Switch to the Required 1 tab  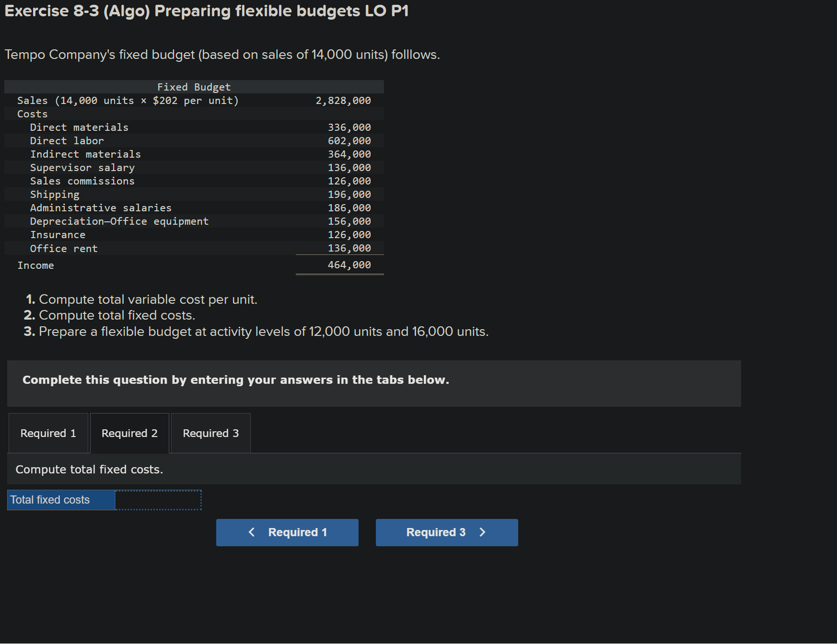click(x=47, y=433)
